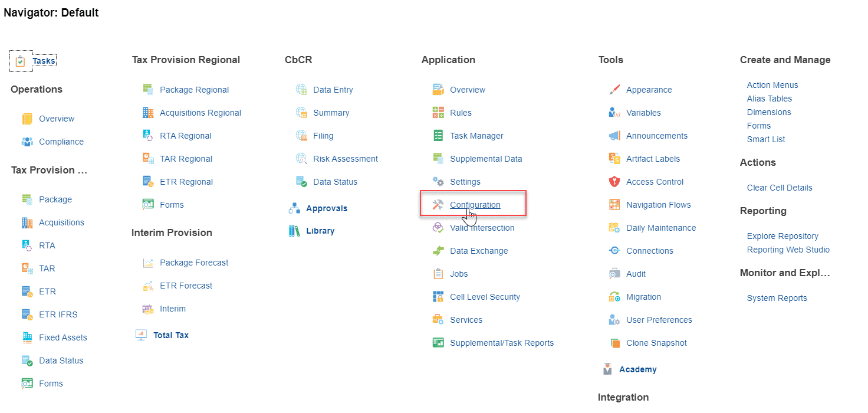
Task: Click the Compliance people icon
Action: [x=27, y=142]
